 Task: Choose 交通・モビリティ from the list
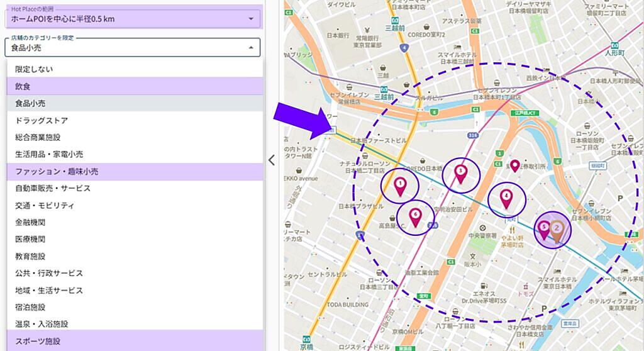click(45, 205)
